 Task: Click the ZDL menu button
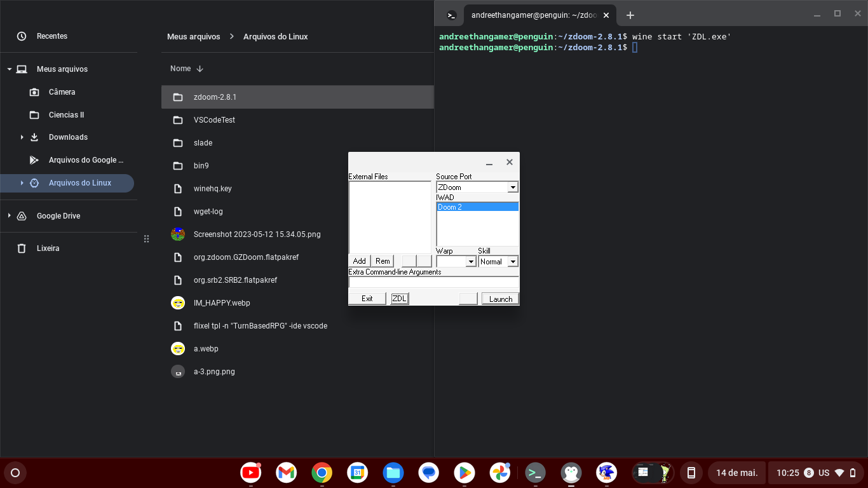coord(399,299)
